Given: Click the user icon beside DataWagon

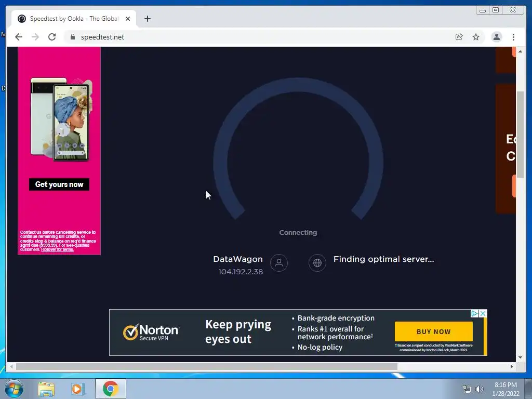Looking at the screenshot, I should 279,263.
